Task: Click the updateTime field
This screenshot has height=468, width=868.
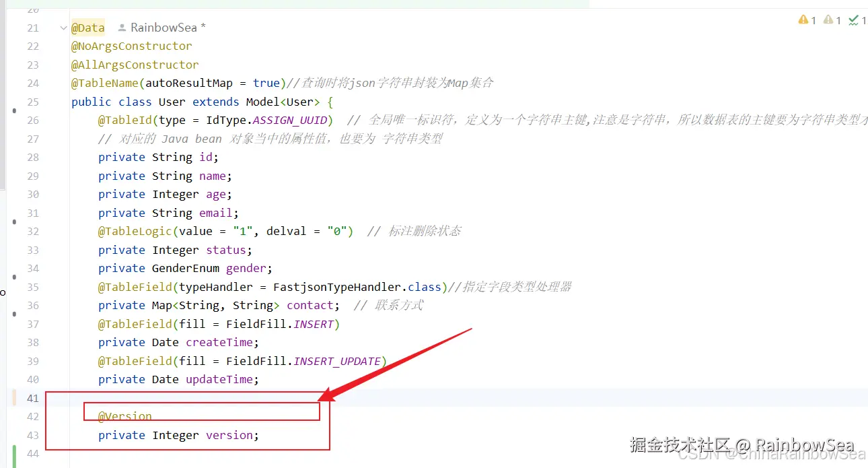Action: point(219,379)
